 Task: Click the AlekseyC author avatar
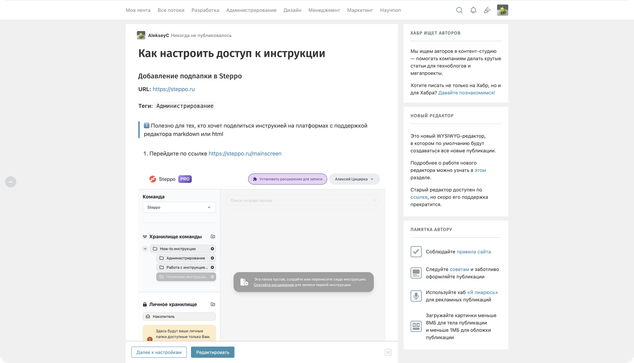pyautogui.click(x=141, y=35)
